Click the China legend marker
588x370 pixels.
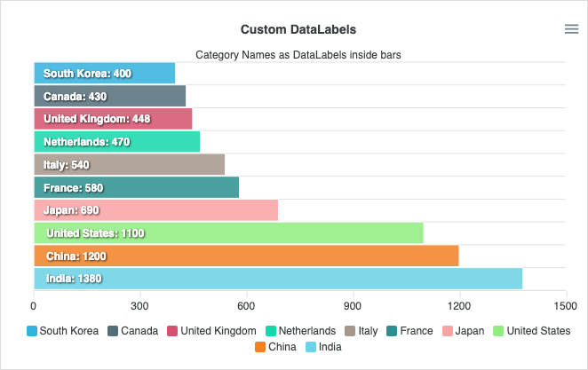click(x=260, y=347)
